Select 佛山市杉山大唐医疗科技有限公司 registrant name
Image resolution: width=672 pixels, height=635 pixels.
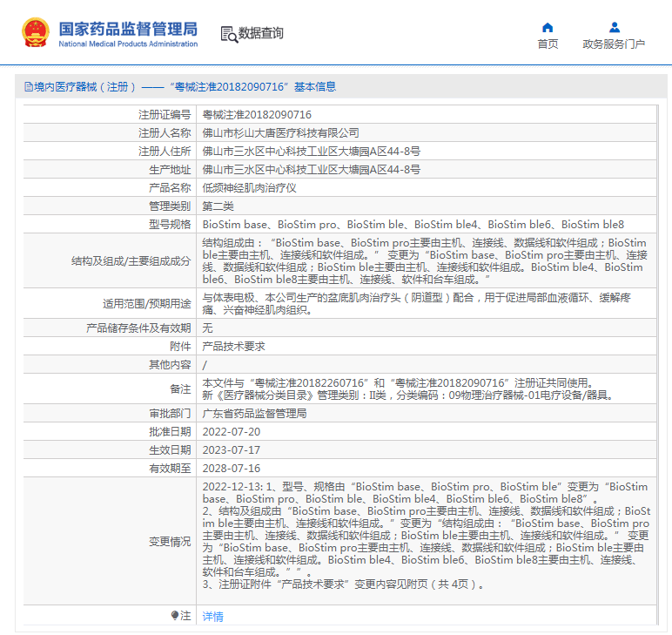click(x=280, y=133)
